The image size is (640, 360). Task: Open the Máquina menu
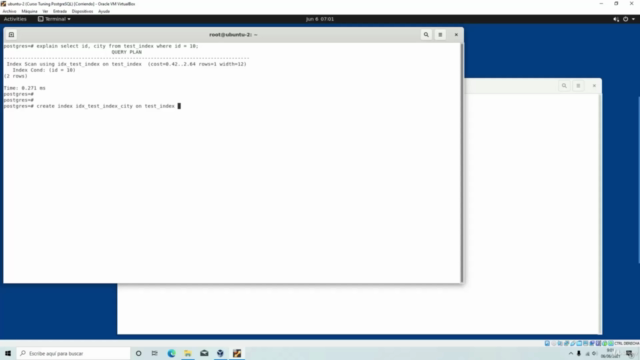tap(29, 11)
